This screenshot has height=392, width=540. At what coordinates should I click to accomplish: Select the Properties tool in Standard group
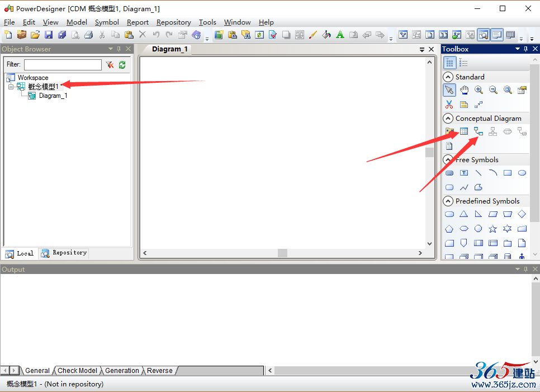click(522, 90)
